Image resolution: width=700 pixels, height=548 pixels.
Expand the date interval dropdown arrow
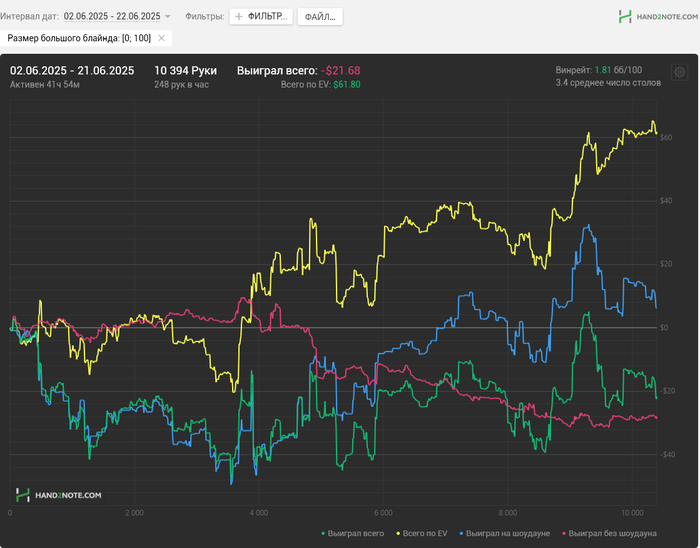pos(168,17)
